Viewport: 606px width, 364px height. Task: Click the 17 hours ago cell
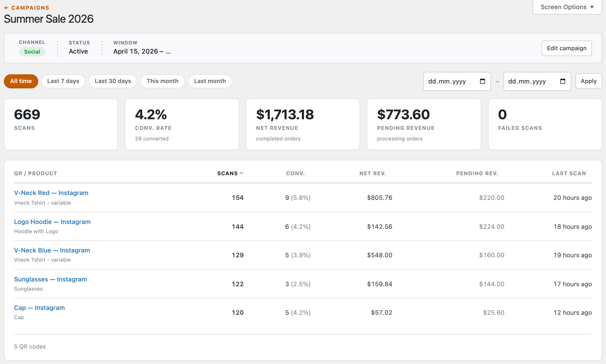click(x=573, y=284)
